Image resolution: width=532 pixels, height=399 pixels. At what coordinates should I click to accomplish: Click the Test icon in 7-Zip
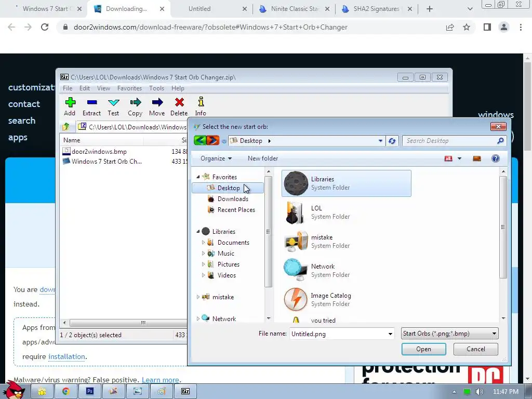point(113,102)
